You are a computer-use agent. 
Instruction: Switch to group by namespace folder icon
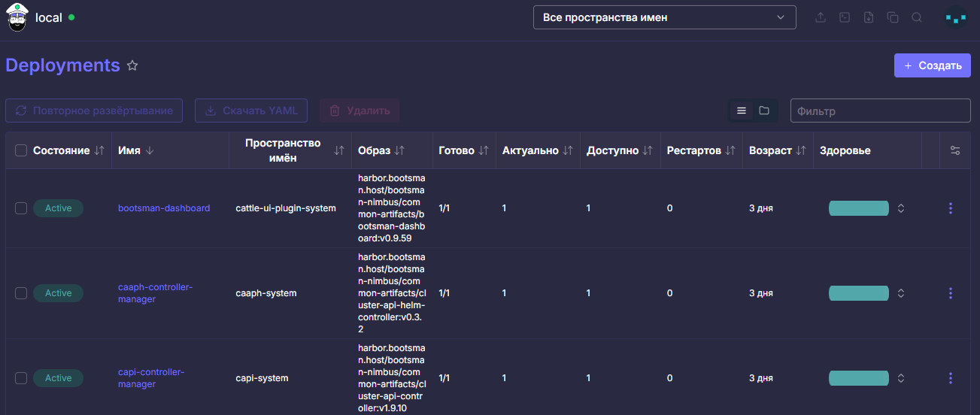(764, 111)
